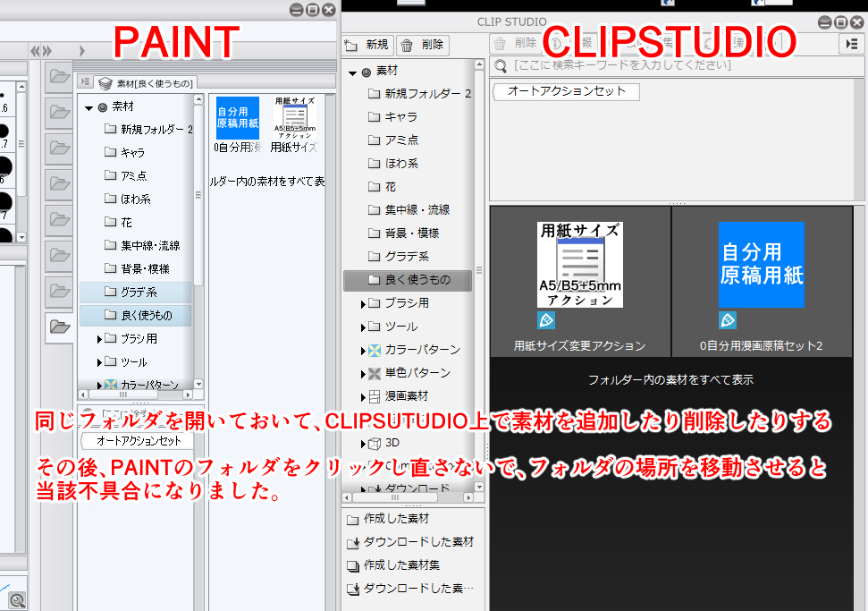
Task: Click left arrow of PAINT tree horizontal scrollbar
Action: (83, 395)
